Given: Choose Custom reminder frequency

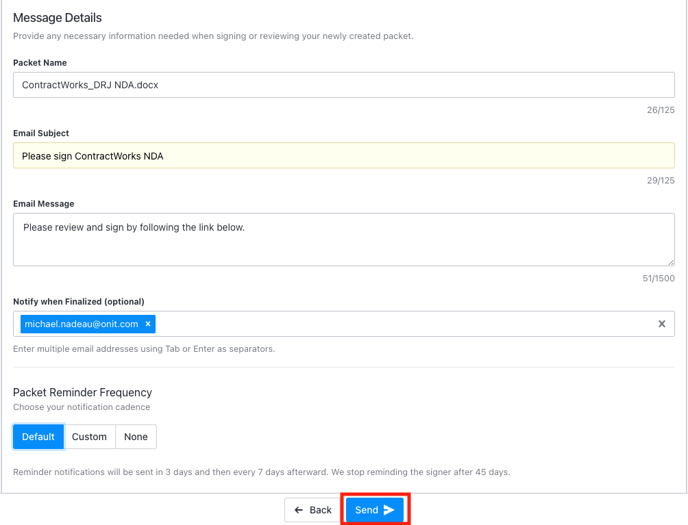Looking at the screenshot, I should coord(90,436).
